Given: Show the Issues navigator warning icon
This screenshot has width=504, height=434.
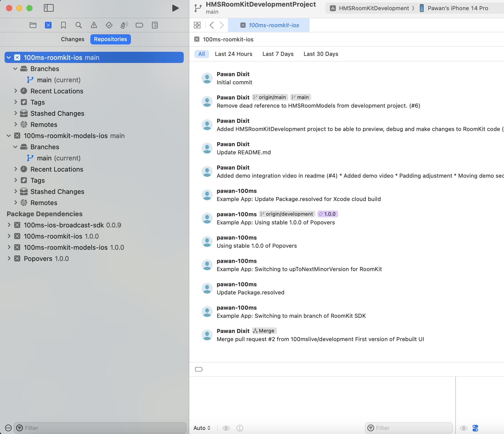Looking at the screenshot, I should (94, 25).
